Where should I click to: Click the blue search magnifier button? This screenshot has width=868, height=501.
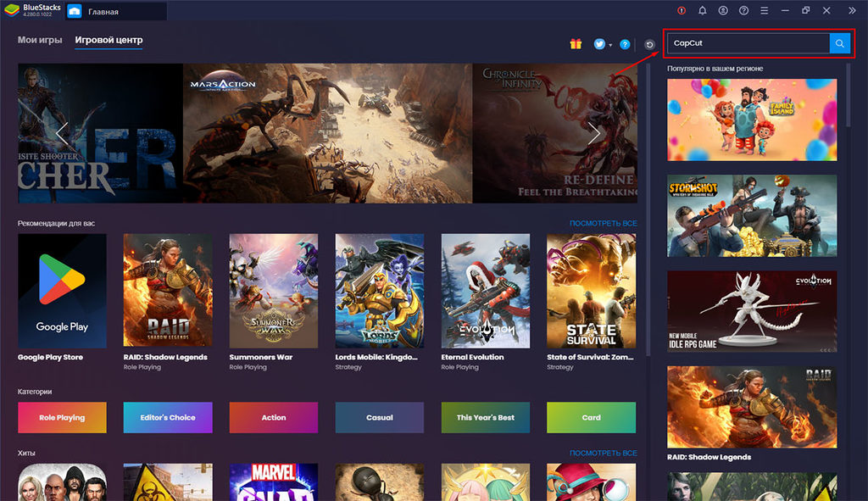click(x=840, y=43)
